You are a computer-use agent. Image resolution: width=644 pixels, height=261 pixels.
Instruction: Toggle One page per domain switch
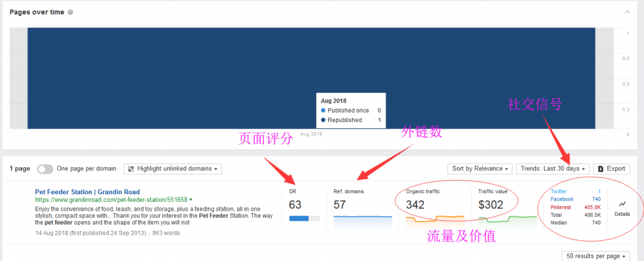pos(45,169)
